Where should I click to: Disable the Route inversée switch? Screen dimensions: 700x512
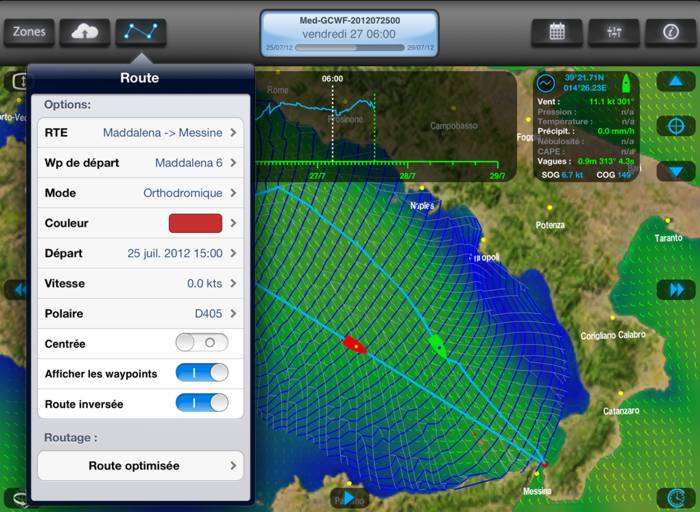click(202, 403)
